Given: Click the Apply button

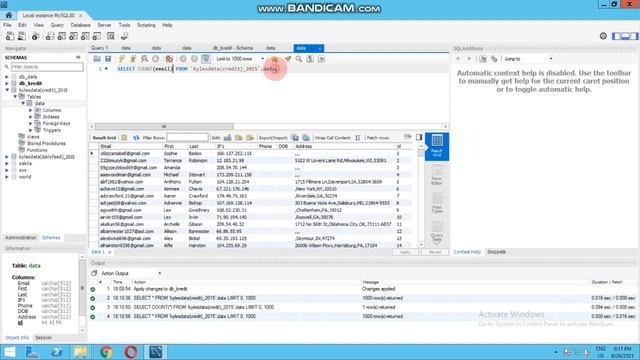Looking at the screenshot, I should tap(405, 252).
